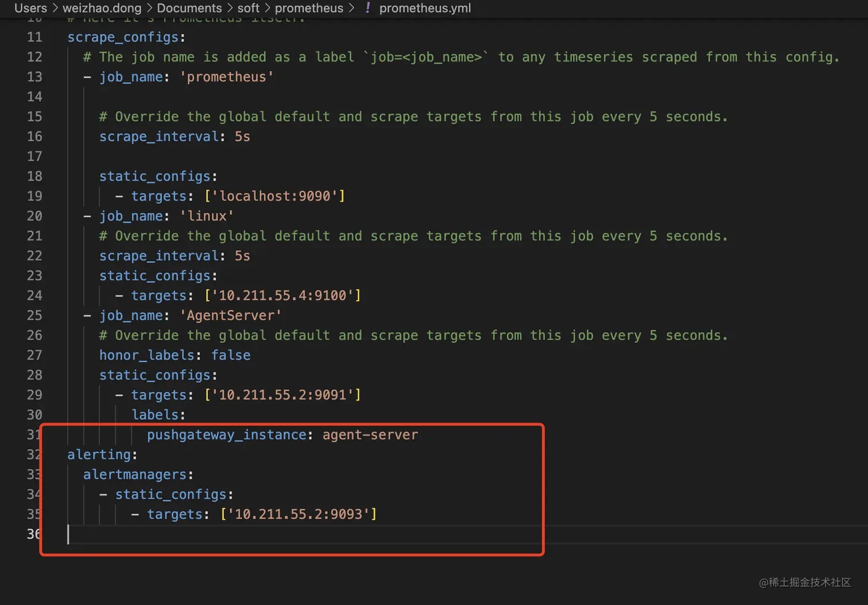
Task: Click the 'localhost:9090' target string
Action: (275, 196)
